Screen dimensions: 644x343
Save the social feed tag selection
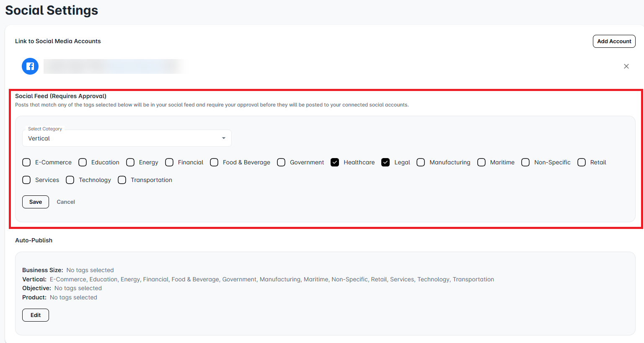[x=36, y=202]
